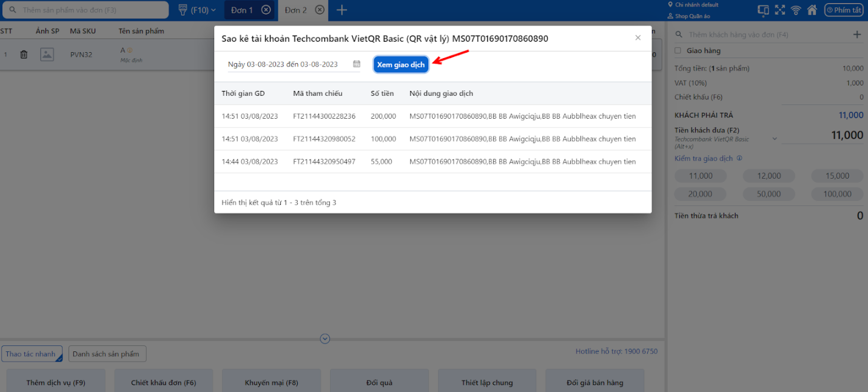Click the Số tiền column header
Image resolution: width=868 pixels, height=392 pixels.
click(x=382, y=93)
